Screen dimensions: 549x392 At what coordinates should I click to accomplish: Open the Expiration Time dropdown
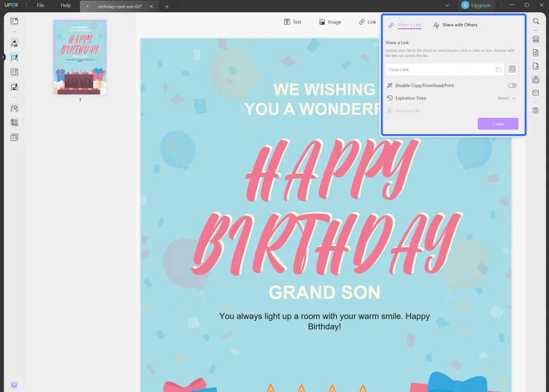505,98
